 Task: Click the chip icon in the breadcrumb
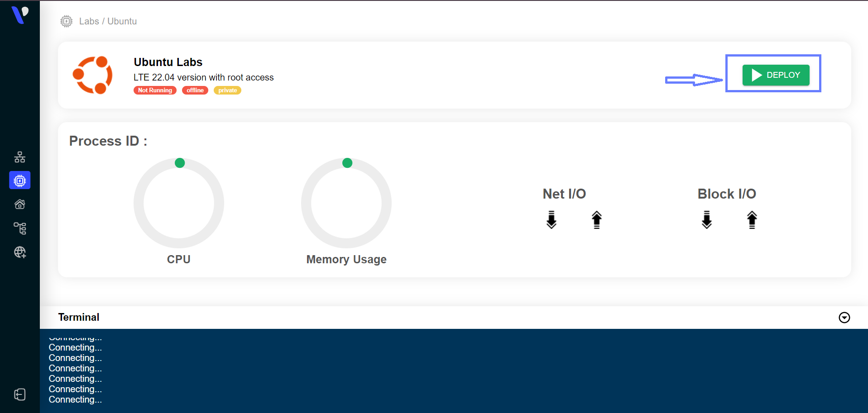[x=67, y=21]
